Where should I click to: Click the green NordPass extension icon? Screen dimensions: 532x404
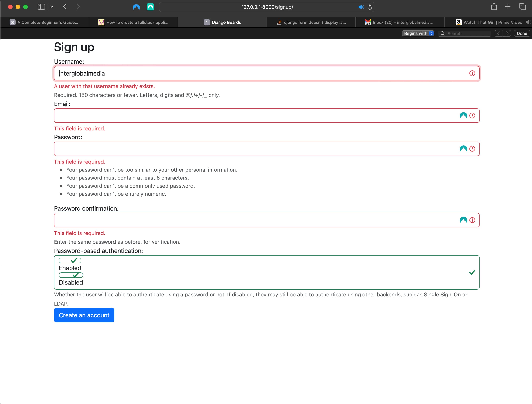click(150, 7)
